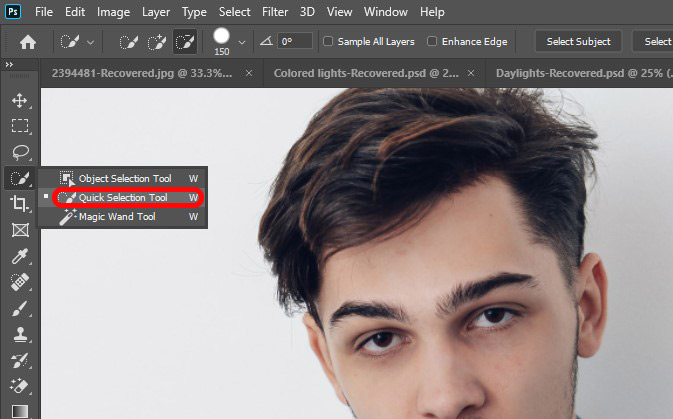Choose Quick Selection Tool from the flyout
The height and width of the screenshot is (419, 673).
pyautogui.click(x=123, y=197)
